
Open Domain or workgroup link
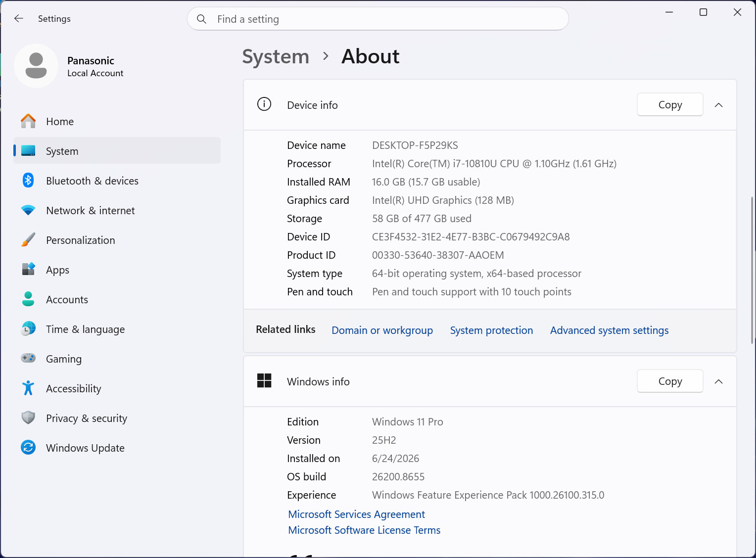[x=382, y=330]
